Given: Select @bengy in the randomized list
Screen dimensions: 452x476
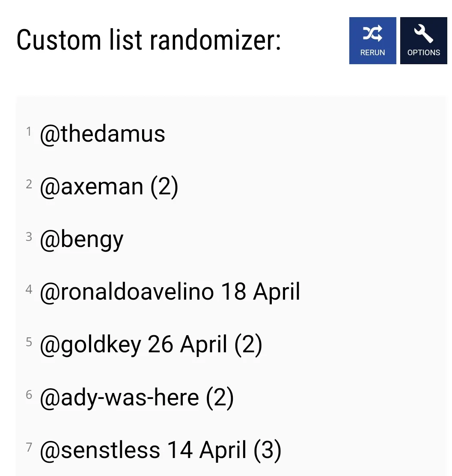Looking at the screenshot, I should tap(81, 239).
